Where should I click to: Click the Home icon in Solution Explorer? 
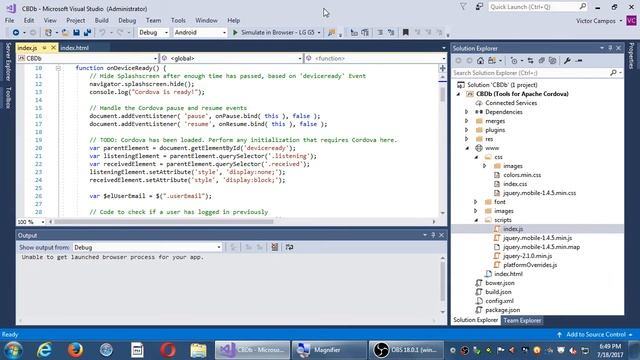[480, 61]
